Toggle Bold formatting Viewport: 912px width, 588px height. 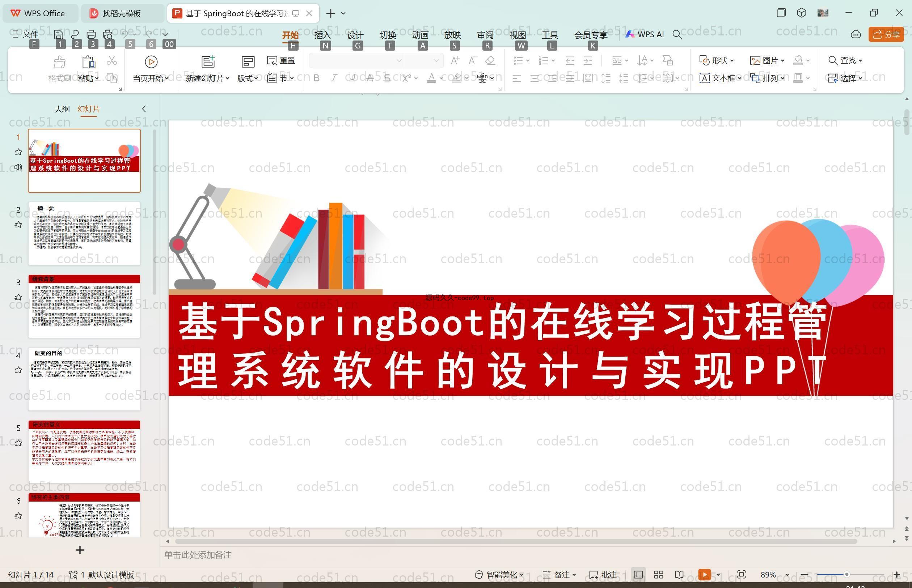316,78
